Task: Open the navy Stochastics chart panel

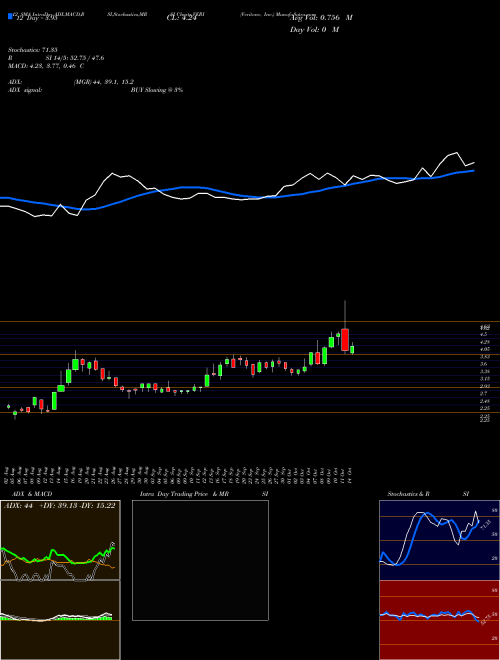Action: [439, 540]
